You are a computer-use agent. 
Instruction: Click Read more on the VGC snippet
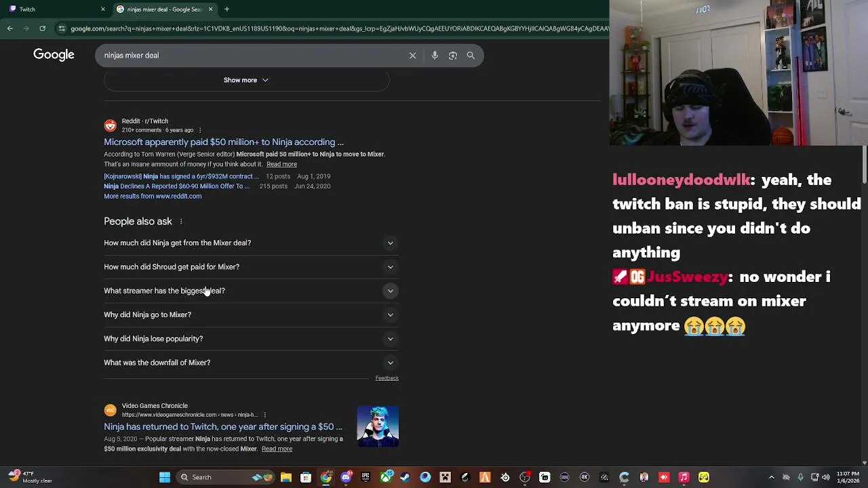click(277, 449)
